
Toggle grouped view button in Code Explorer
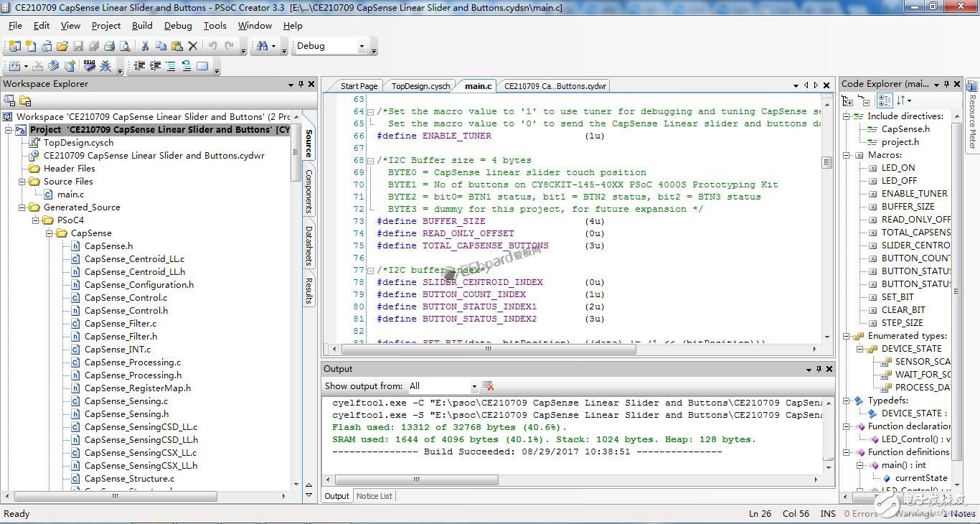(x=885, y=101)
